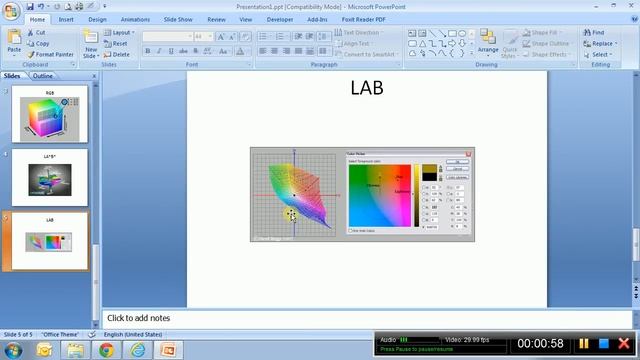Expand the shapes gallery More arrow

pos(472,53)
